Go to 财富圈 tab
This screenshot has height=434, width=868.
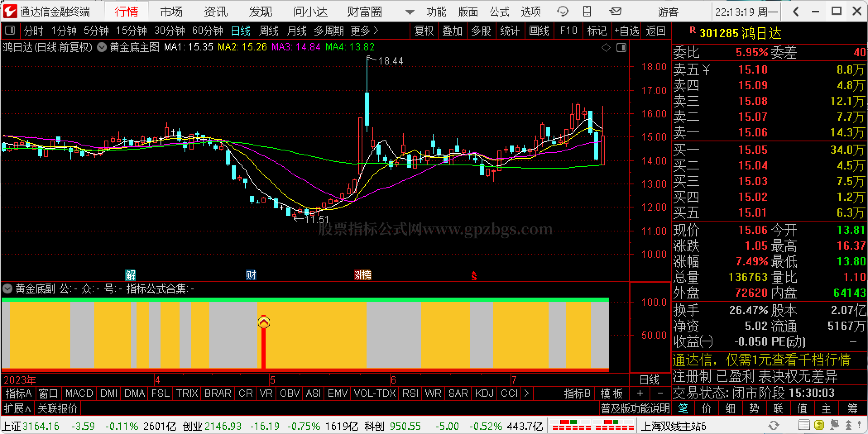[364, 12]
